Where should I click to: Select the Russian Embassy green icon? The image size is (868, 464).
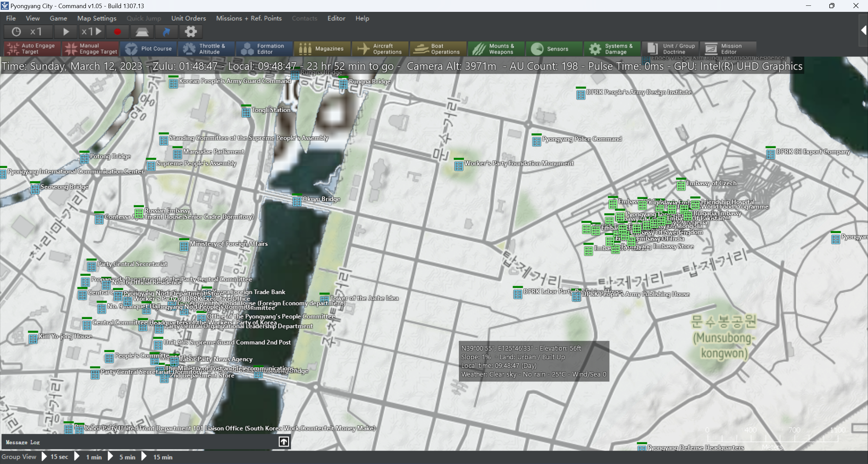coord(139,213)
